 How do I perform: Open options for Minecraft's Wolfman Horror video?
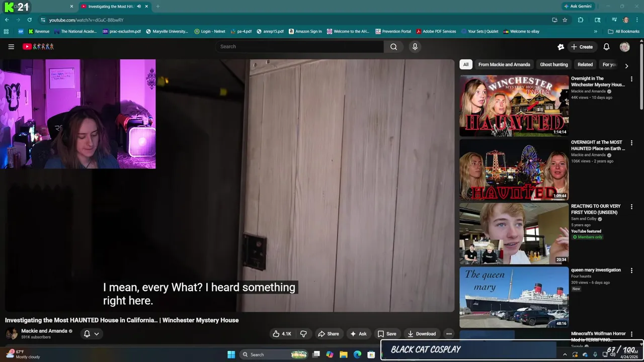[x=631, y=334]
